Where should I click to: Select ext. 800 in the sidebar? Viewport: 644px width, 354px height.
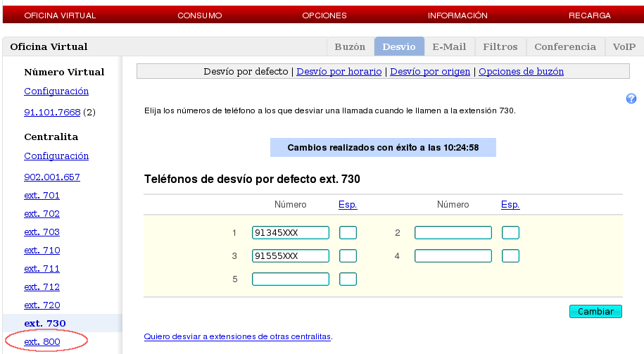(x=42, y=342)
